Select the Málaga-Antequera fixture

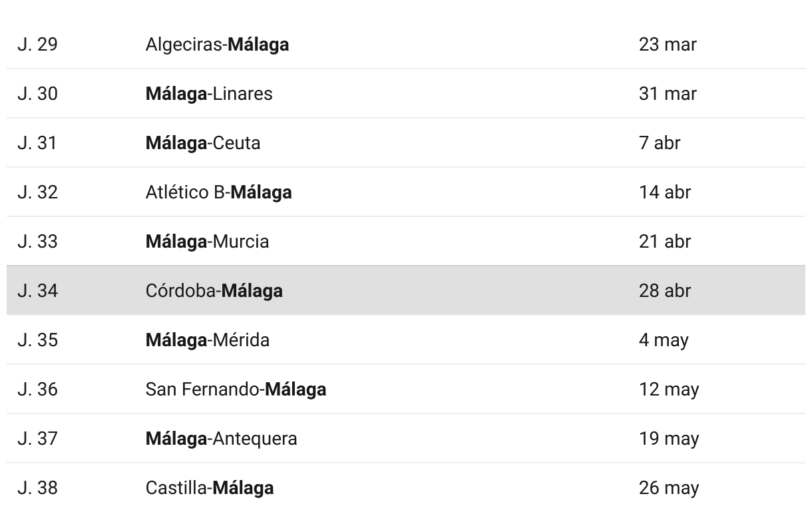(222, 439)
